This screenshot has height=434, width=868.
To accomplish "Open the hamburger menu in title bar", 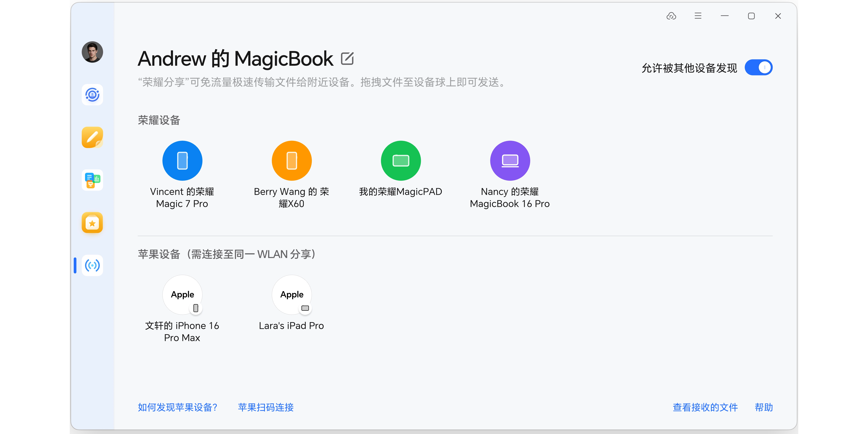I will [x=698, y=16].
